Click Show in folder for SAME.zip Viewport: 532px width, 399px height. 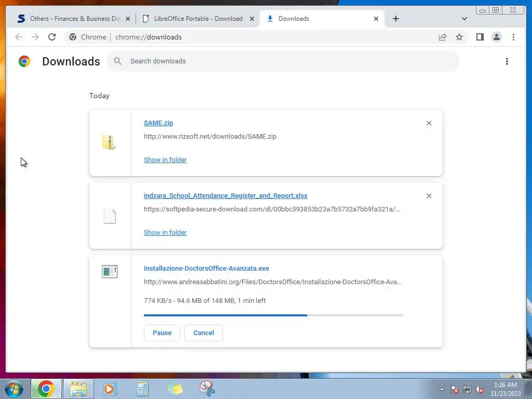pos(165,160)
